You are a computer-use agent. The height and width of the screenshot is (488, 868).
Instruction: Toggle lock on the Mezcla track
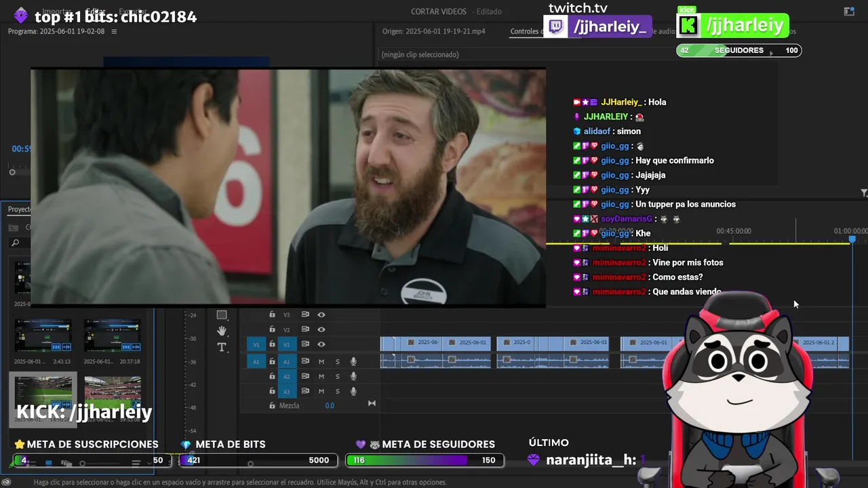click(272, 405)
